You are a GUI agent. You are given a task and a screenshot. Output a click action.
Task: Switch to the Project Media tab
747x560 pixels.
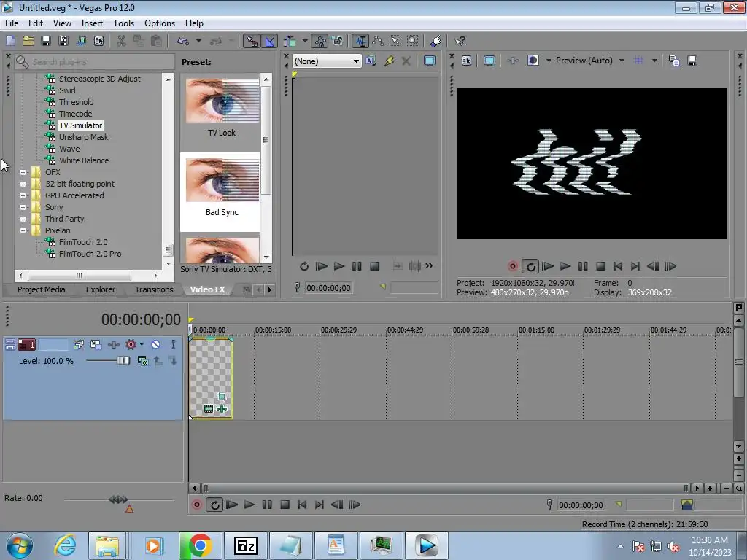[x=41, y=289]
